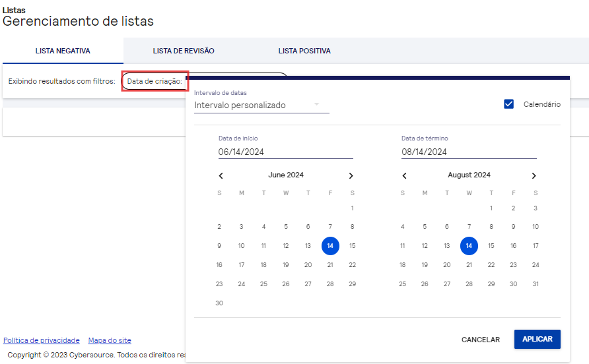The width and height of the screenshot is (589, 364).
Task: Go to previous month in start date calendar
Action: coord(221,175)
